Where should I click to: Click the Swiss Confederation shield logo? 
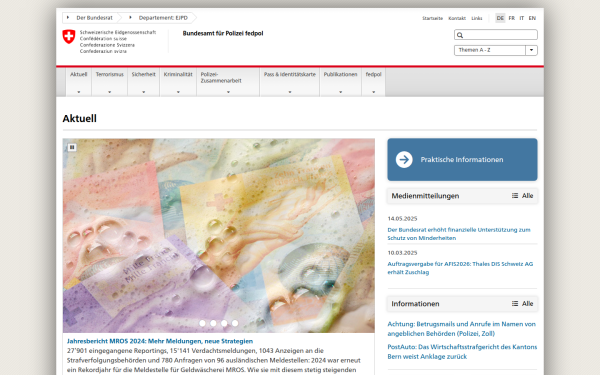click(x=69, y=37)
